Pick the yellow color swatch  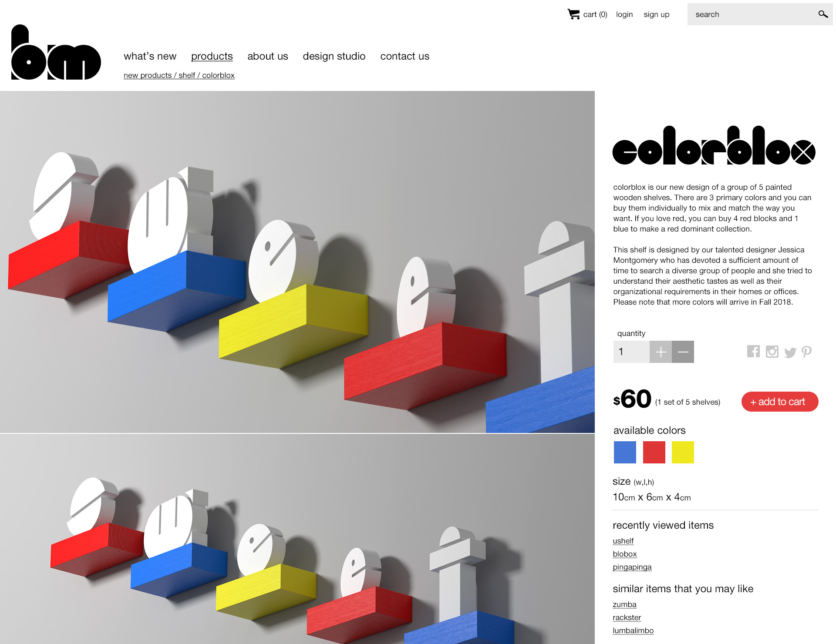tap(683, 452)
